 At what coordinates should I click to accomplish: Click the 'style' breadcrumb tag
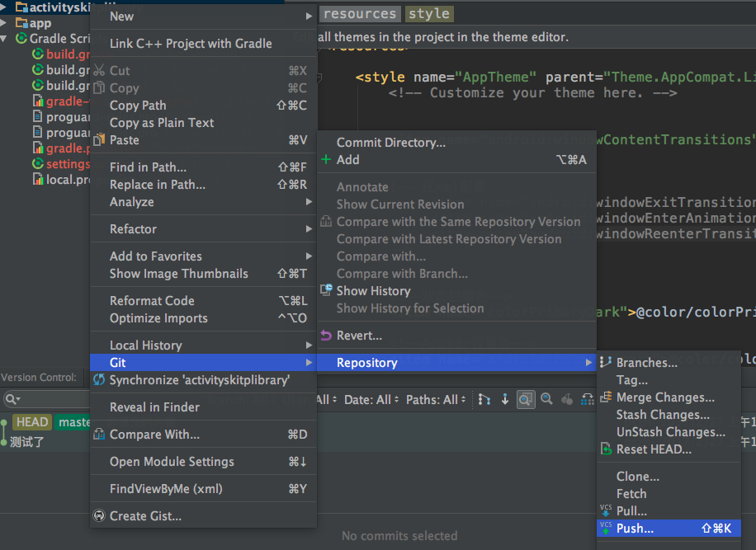tap(428, 14)
